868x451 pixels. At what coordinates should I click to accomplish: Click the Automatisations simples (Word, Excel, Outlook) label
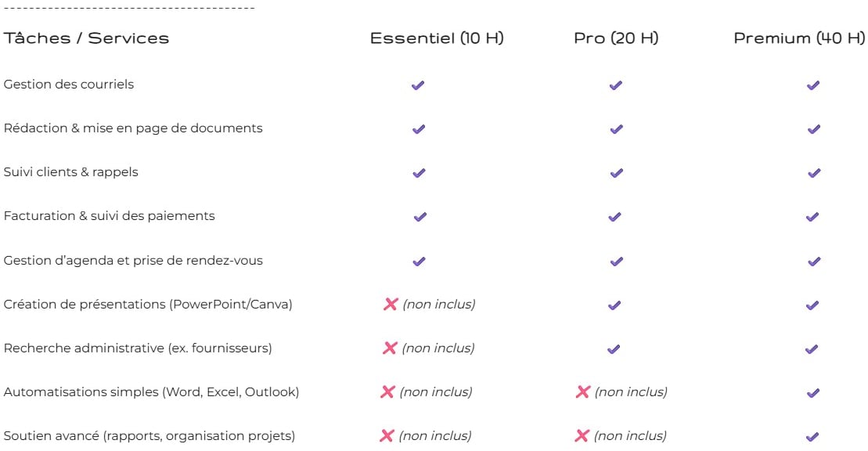coord(151,391)
